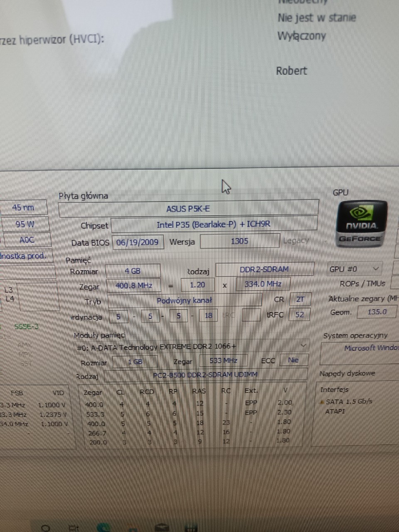Click the Legacy BIOS mode label
Viewport: 399px width, 532px height.
296,240
